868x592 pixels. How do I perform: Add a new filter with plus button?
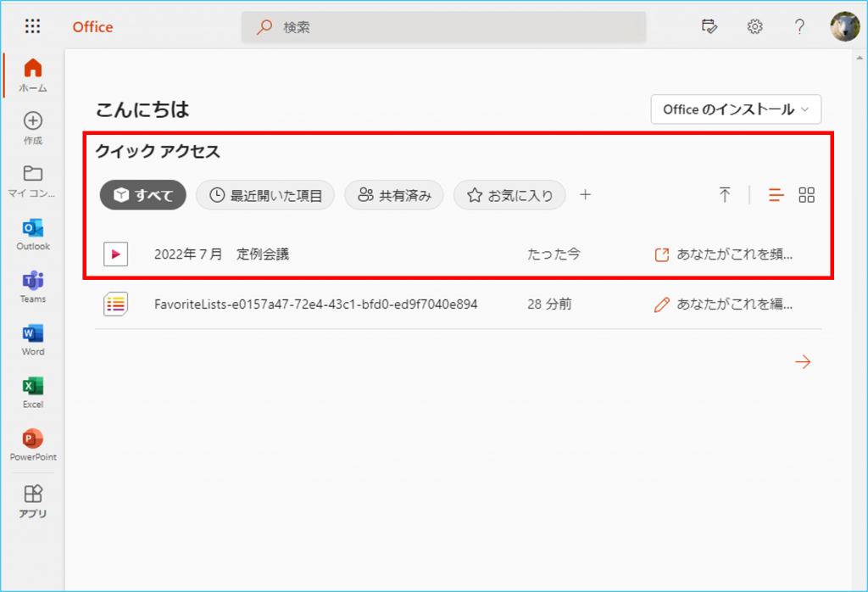pyautogui.click(x=585, y=195)
